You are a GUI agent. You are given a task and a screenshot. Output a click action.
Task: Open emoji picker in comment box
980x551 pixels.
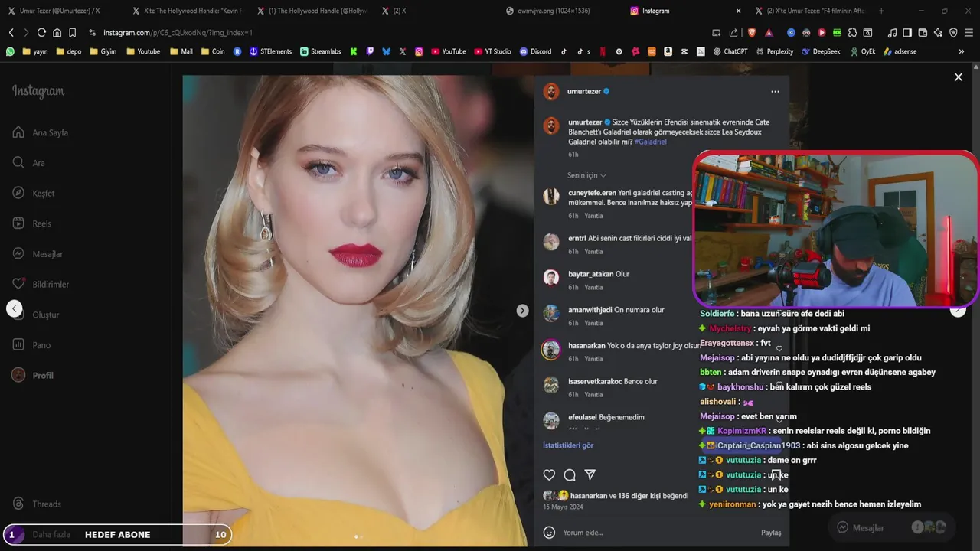click(x=549, y=532)
